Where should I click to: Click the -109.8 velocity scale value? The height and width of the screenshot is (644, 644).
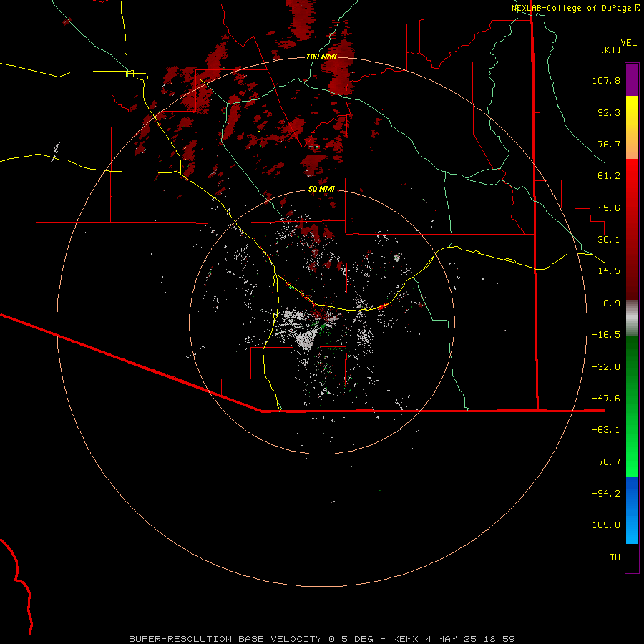[603, 525]
